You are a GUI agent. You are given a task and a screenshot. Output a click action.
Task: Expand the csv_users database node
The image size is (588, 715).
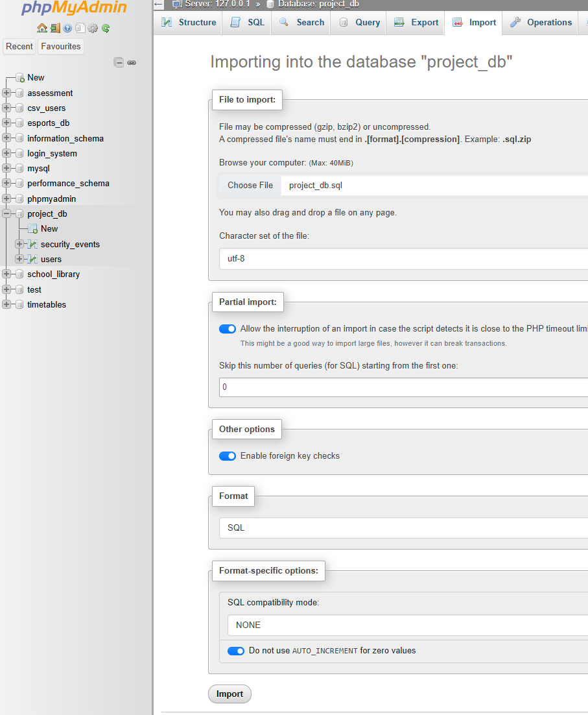click(x=6, y=108)
